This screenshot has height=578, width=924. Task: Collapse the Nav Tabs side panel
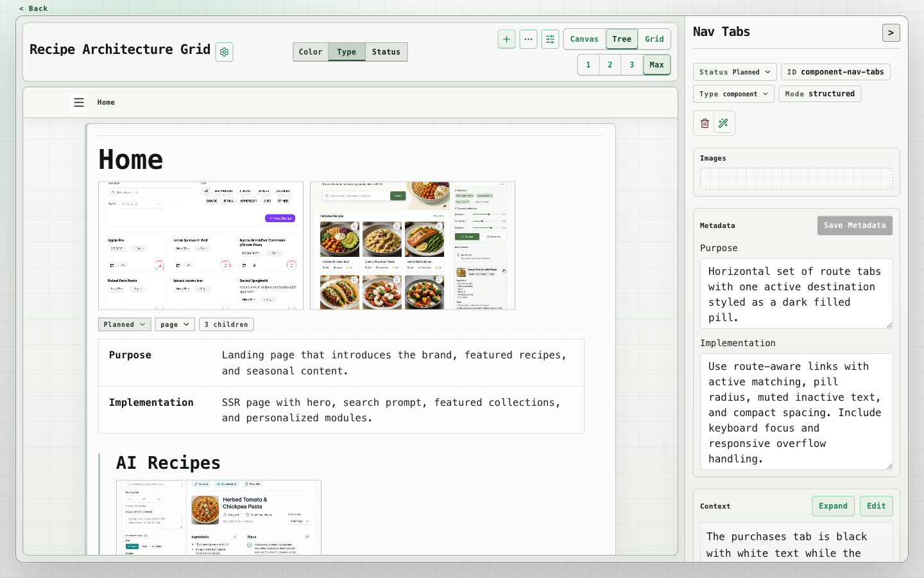(891, 33)
